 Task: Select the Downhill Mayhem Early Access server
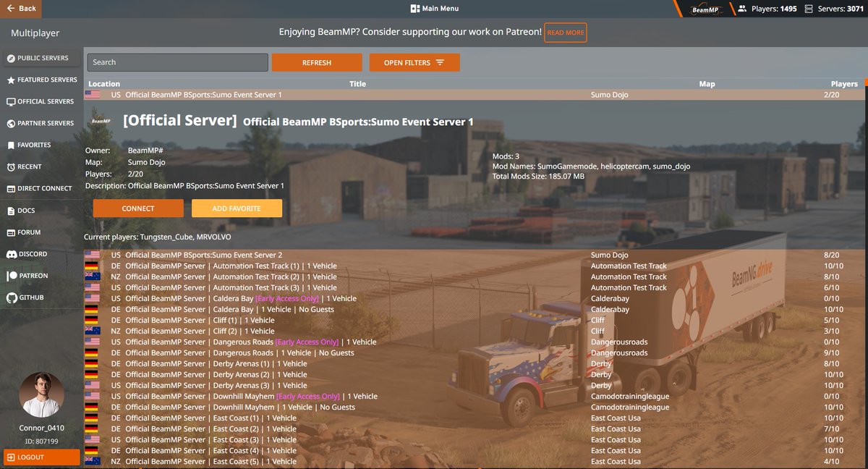[x=474, y=396]
